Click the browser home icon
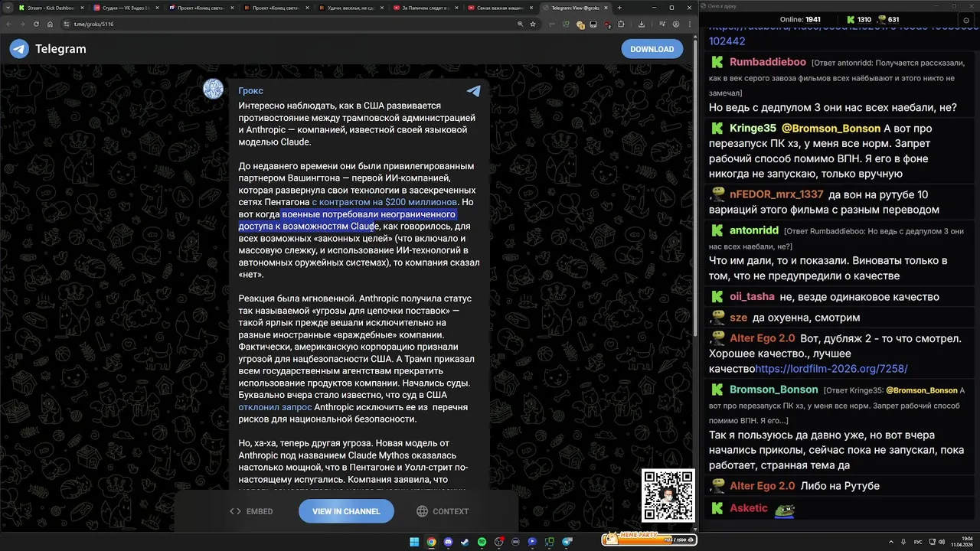Viewport: 980px width, 551px height. click(50, 24)
